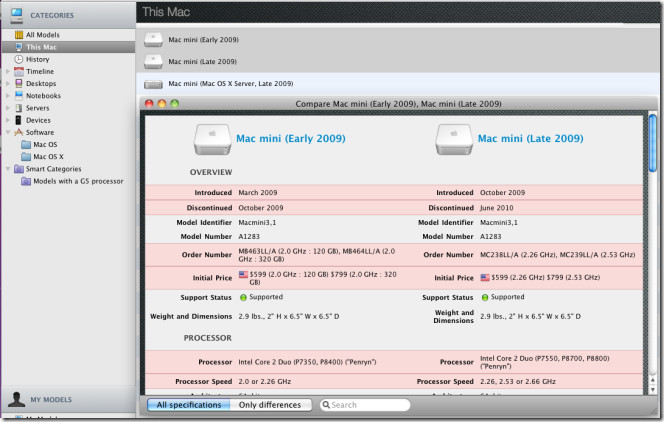Click the US flag beside Early 2009 initial price
Image resolution: width=664 pixels, height=422 pixels.
pos(243,275)
